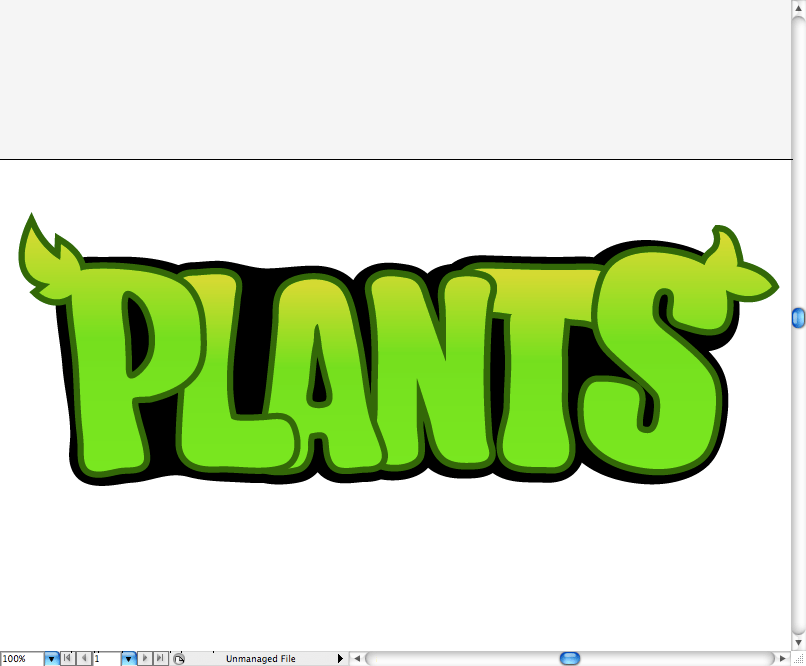Click the Version Cue status icon

pos(178,659)
